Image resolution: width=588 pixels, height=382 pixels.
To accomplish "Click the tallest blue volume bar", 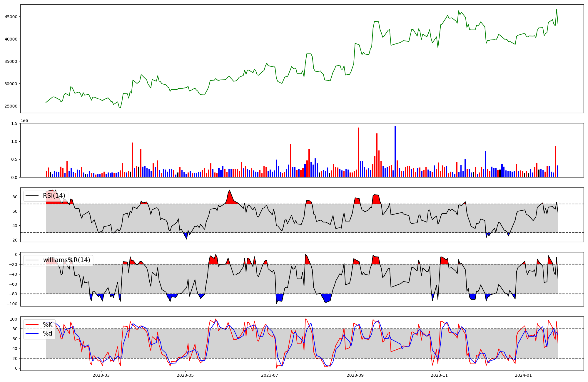I will (395, 151).
